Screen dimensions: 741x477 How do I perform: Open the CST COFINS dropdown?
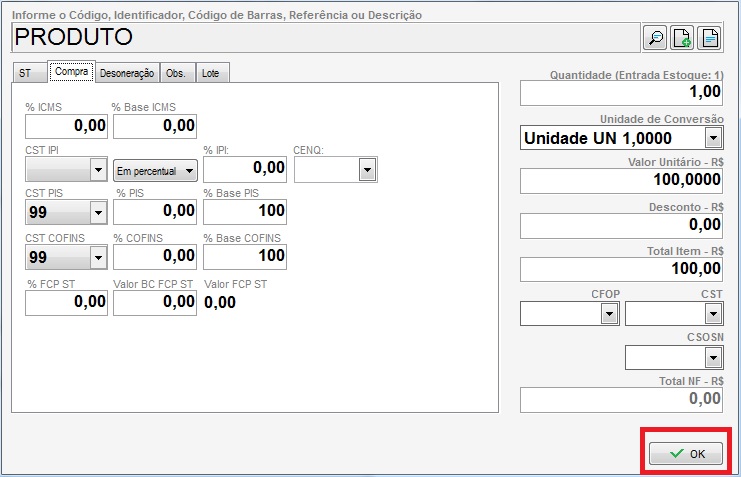click(98, 257)
